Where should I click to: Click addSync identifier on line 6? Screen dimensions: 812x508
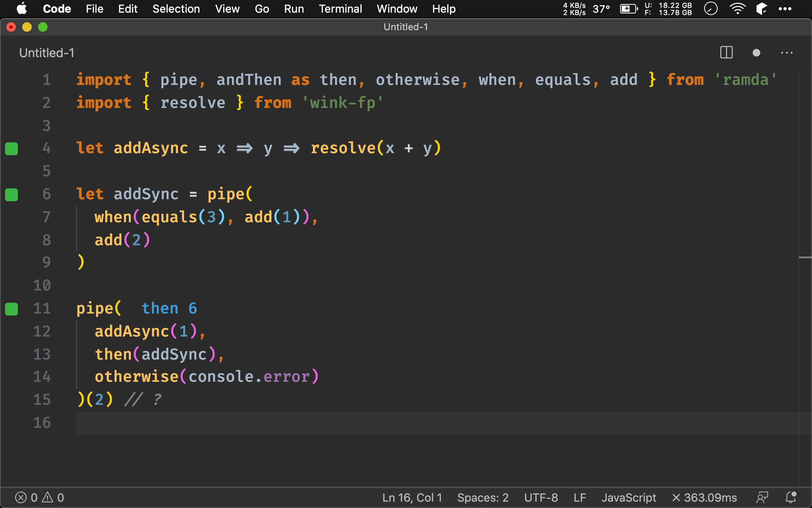point(146,194)
